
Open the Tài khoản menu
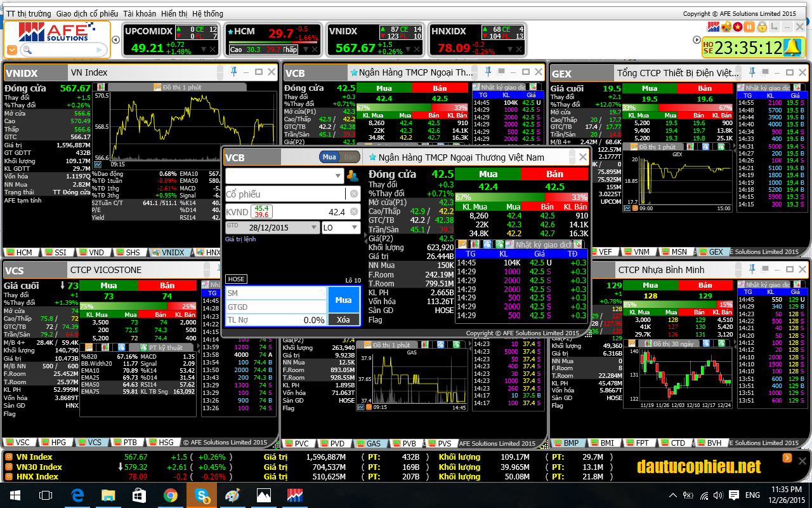[140, 13]
